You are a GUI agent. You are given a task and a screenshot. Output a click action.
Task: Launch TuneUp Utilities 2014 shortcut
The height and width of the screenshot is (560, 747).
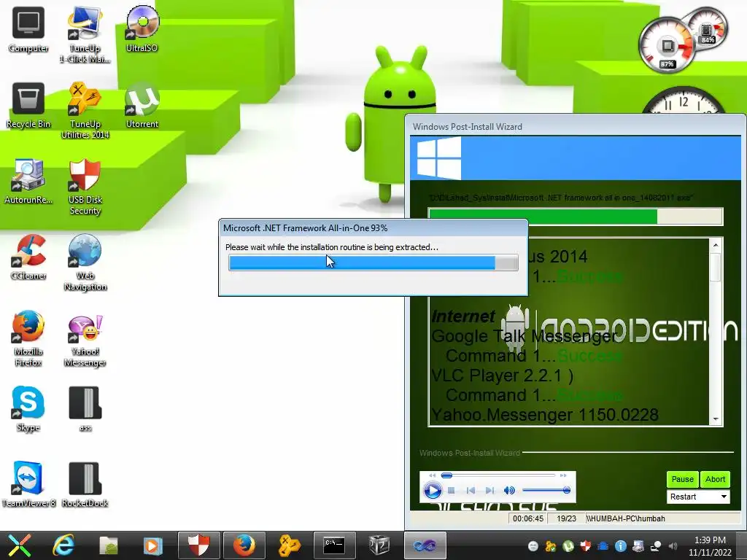(x=85, y=111)
